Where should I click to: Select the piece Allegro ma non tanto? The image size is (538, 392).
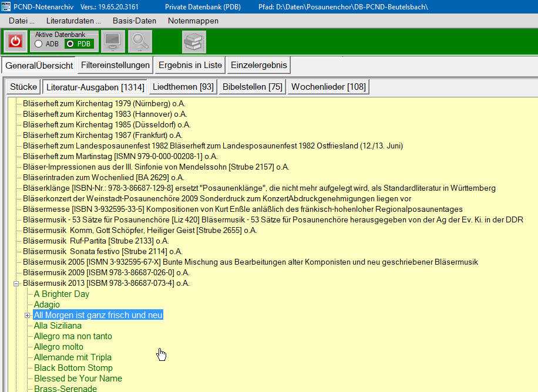pyautogui.click(x=73, y=336)
